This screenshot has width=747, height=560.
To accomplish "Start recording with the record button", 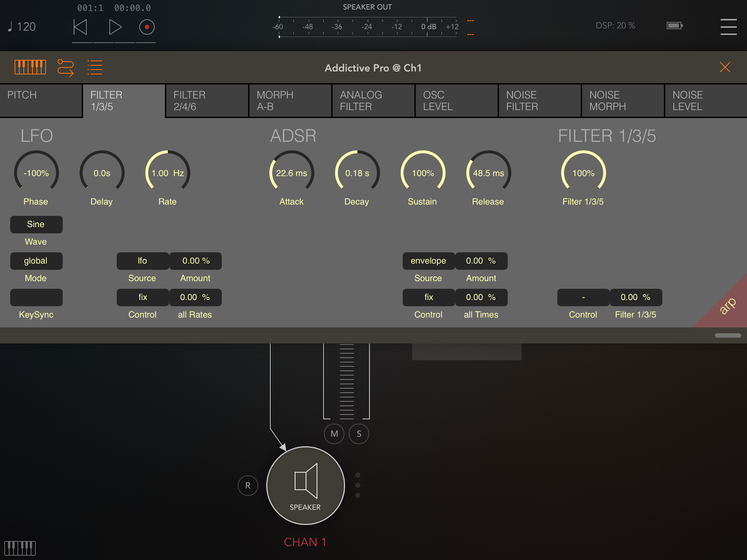I will pyautogui.click(x=147, y=27).
